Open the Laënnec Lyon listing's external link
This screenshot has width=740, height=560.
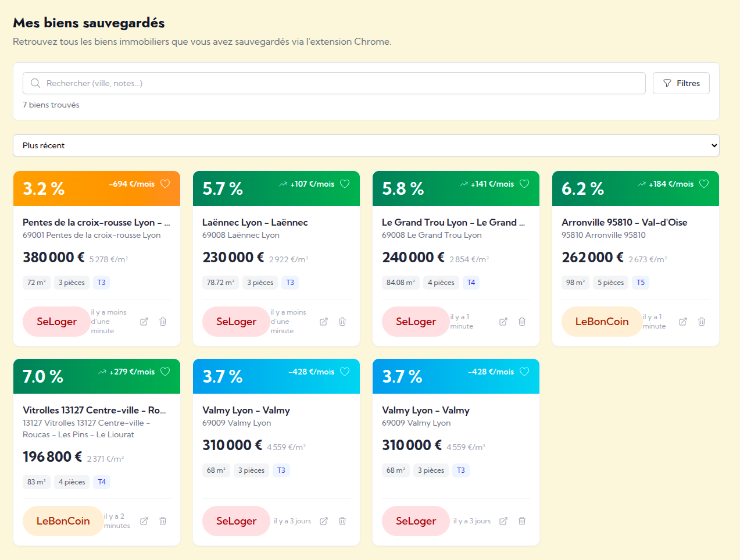click(x=324, y=322)
